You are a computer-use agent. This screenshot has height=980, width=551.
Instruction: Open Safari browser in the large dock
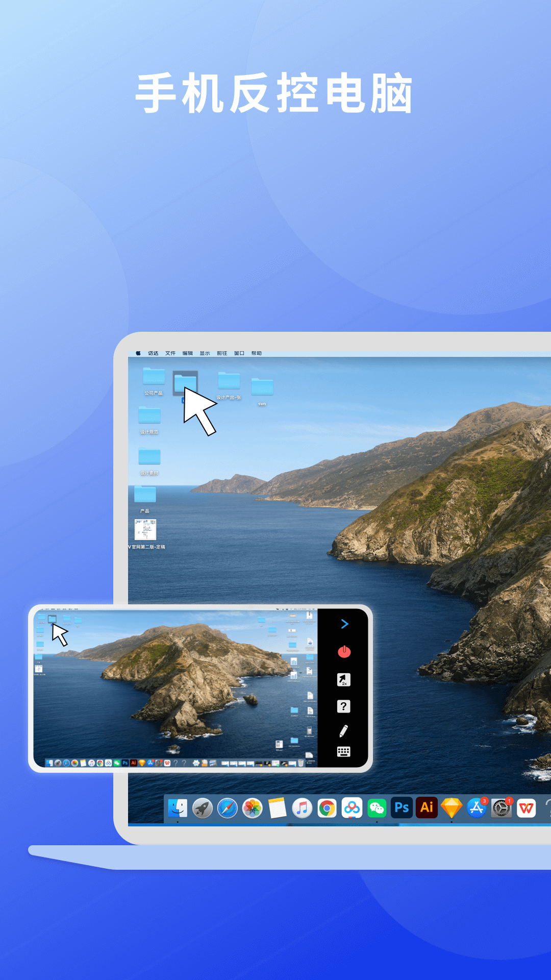click(228, 808)
